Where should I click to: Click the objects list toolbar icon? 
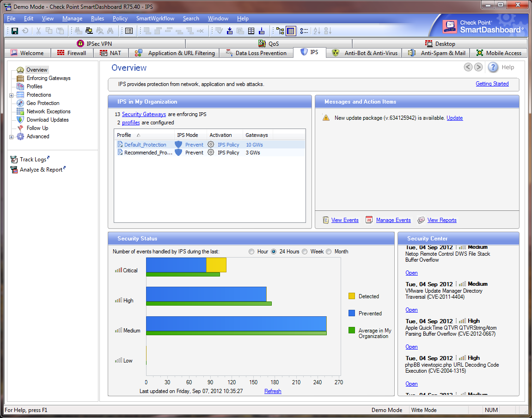point(304,31)
